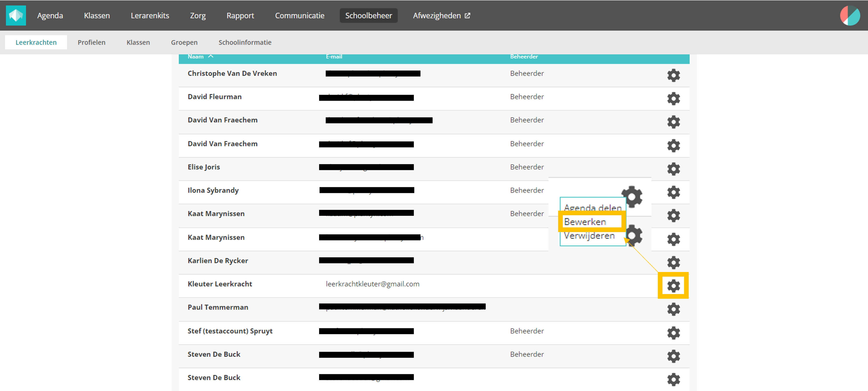Open user avatar in top right corner

850,15
